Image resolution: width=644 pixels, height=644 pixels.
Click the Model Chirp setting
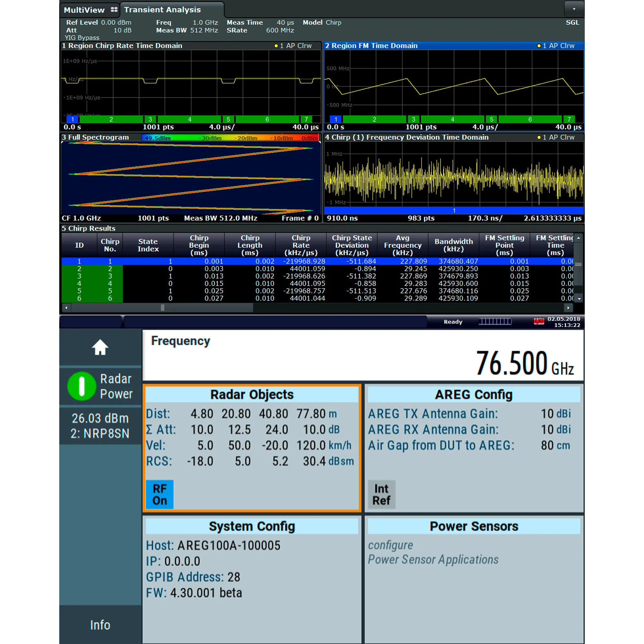(322, 22)
